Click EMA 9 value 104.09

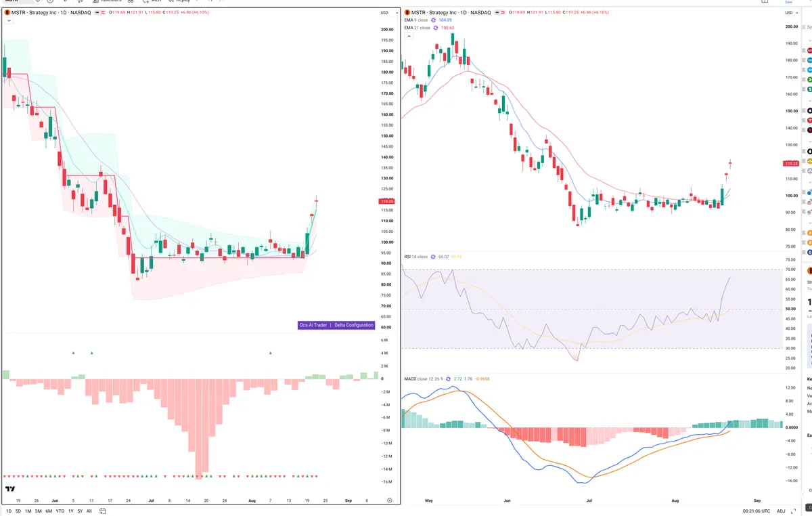point(445,20)
